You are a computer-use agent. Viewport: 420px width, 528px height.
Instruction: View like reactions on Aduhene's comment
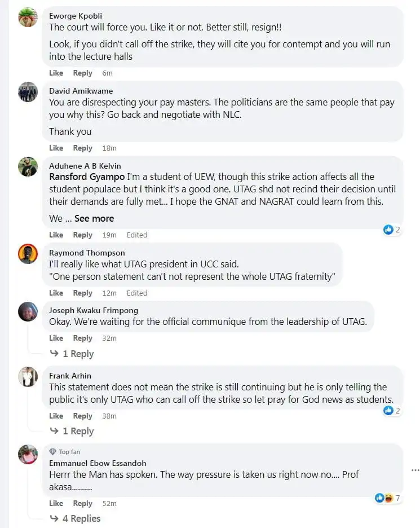(x=391, y=230)
